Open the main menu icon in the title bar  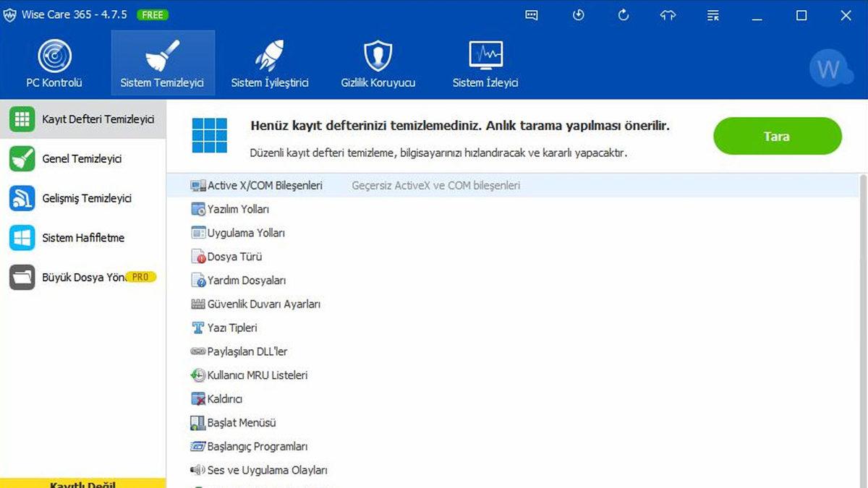(x=712, y=14)
